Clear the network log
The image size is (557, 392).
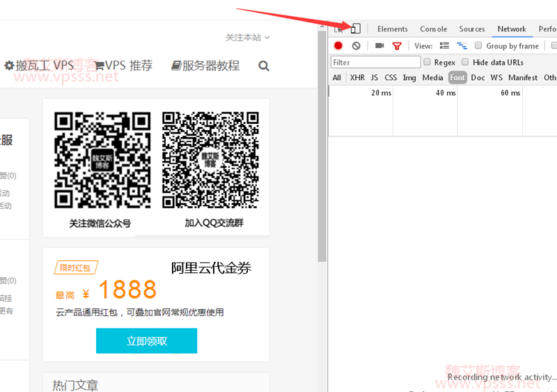tap(356, 46)
